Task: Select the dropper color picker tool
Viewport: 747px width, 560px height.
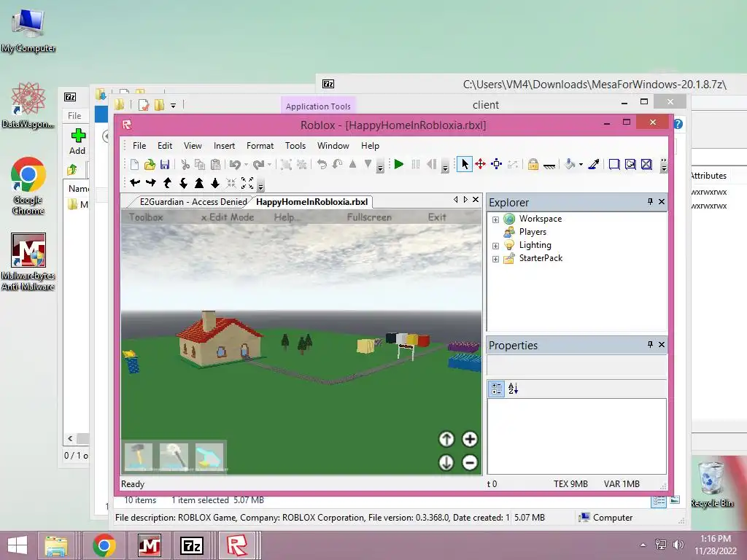Action: coord(594,164)
